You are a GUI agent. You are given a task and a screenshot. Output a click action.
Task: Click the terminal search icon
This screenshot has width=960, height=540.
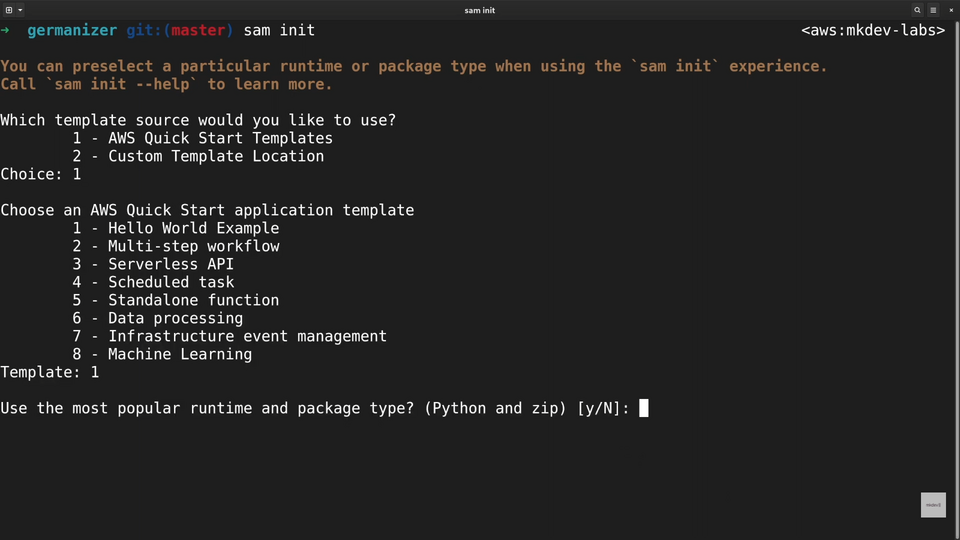[917, 10]
